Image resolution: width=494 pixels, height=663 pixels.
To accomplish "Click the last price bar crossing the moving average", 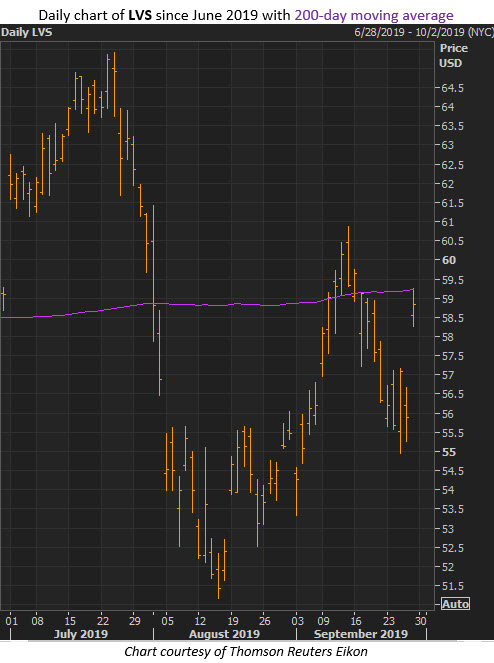I will [x=414, y=307].
